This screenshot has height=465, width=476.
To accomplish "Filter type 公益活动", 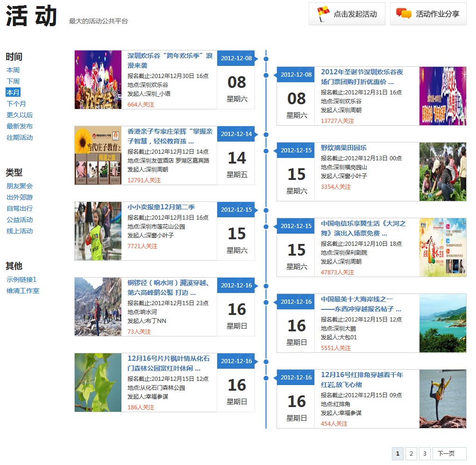I will [x=20, y=220].
